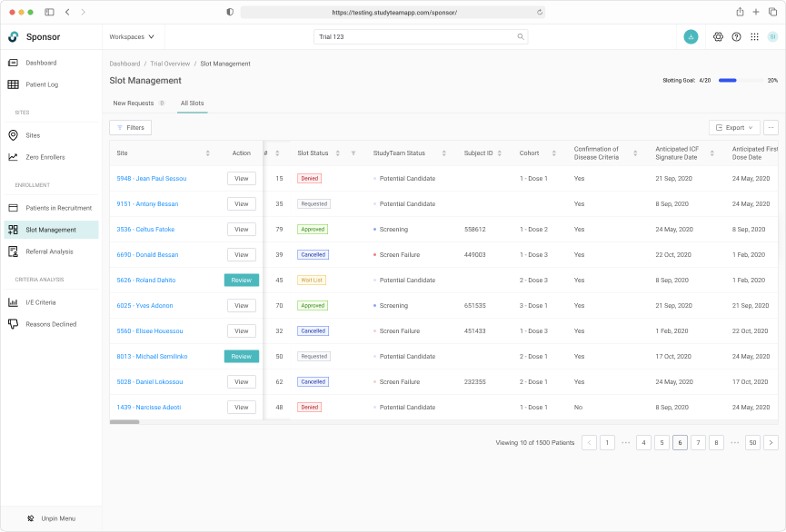
Task: Open the more options ellipsis button
Action: [771, 128]
